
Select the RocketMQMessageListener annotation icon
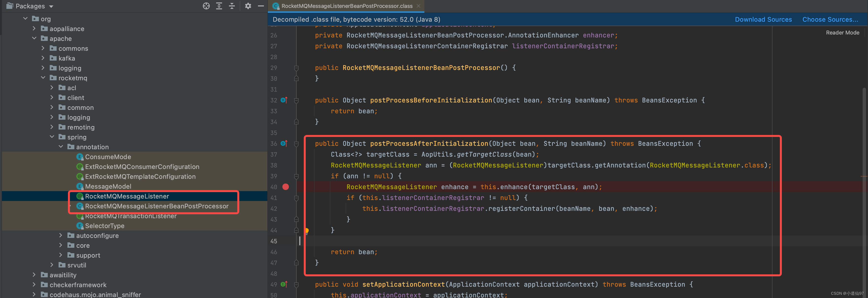click(80, 196)
